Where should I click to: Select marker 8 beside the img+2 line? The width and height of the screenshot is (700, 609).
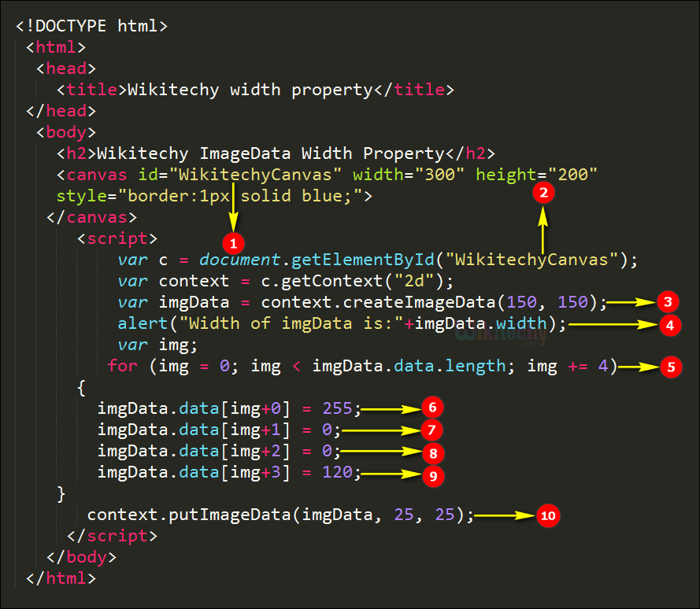[432, 452]
